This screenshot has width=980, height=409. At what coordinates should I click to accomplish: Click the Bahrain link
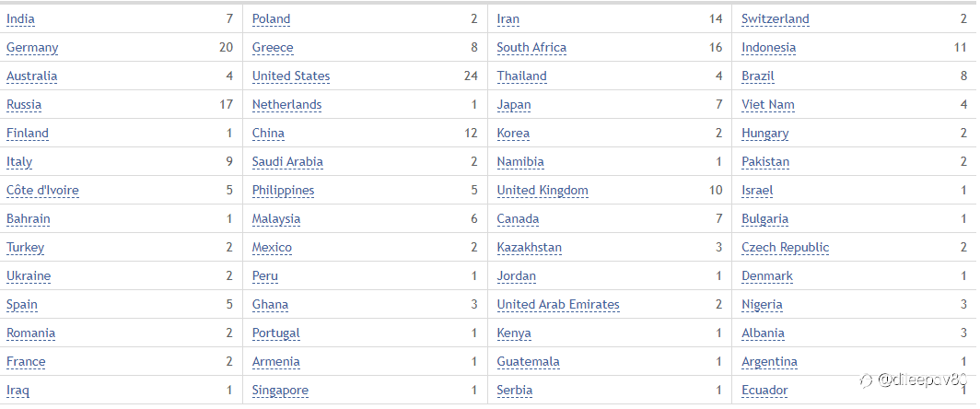click(x=29, y=219)
